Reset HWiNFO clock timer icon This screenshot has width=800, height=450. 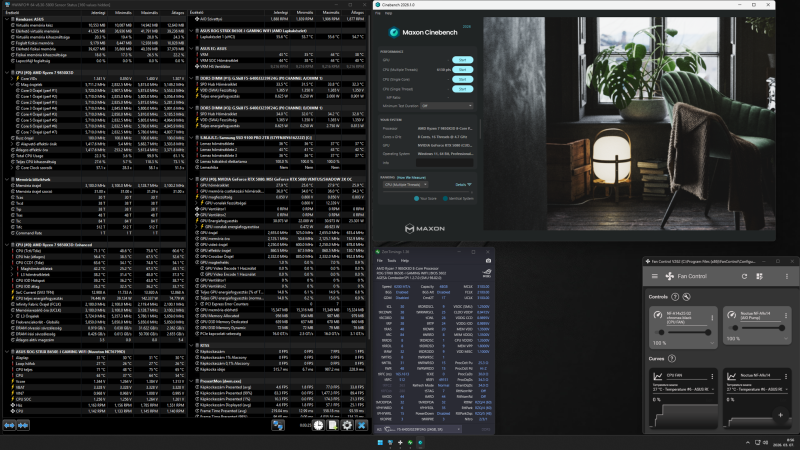pos(318,425)
